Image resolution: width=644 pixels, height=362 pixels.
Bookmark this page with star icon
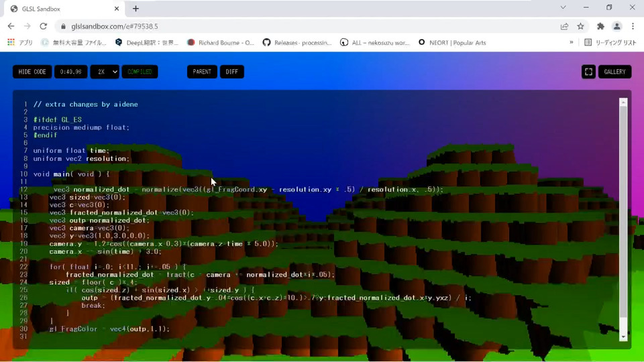pyautogui.click(x=580, y=26)
